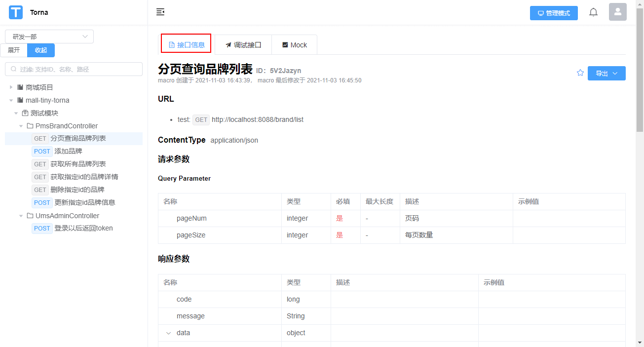Click the search magnifier icon in filter box
Image resolution: width=644 pixels, height=347 pixels.
point(13,69)
